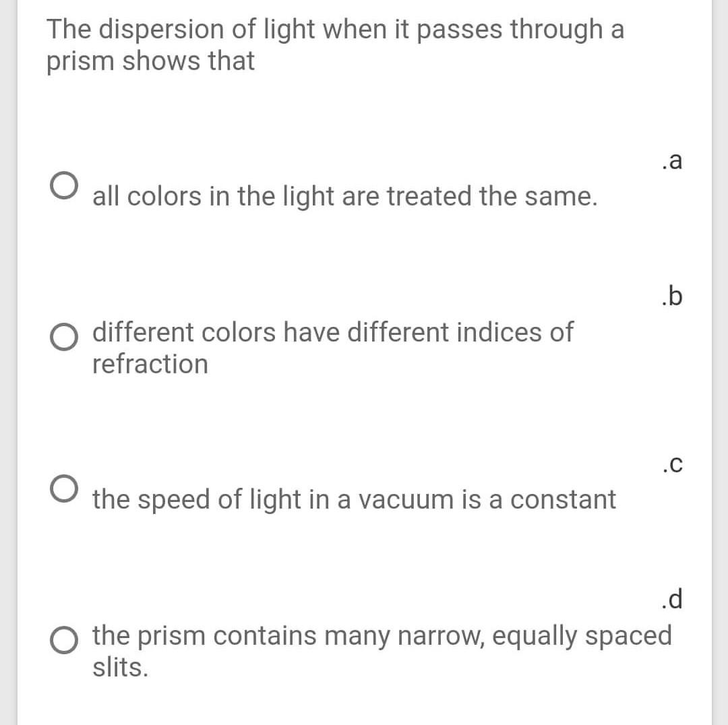This screenshot has height=725, width=728.
Task: Choose 'all colors in the light are treated the same'
Action: coord(345,196)
